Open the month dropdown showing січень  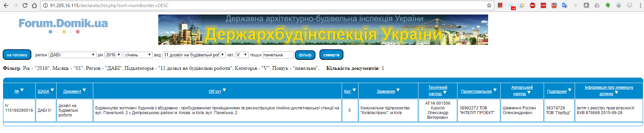point(138,55)
